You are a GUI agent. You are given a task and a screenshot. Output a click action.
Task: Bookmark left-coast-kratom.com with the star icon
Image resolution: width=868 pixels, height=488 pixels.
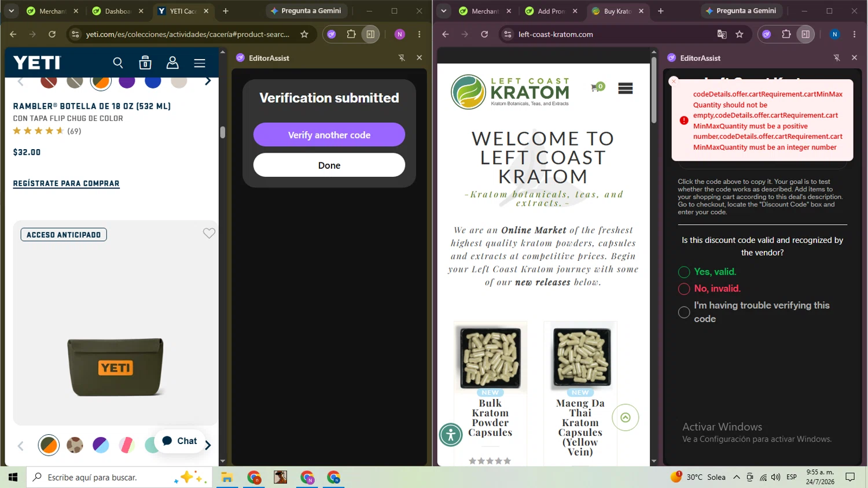click(740, 34)
